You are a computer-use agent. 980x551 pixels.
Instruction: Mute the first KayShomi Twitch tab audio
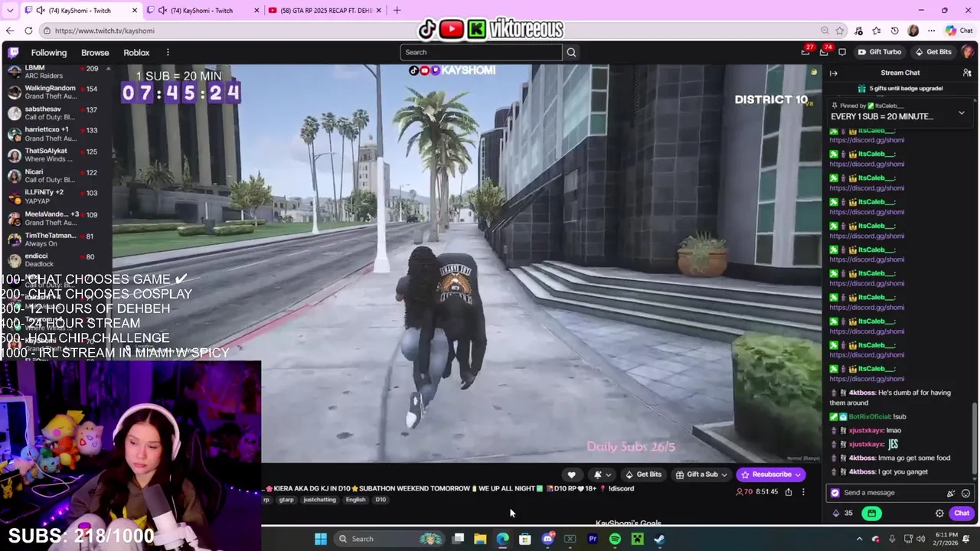tap(40, 11)
